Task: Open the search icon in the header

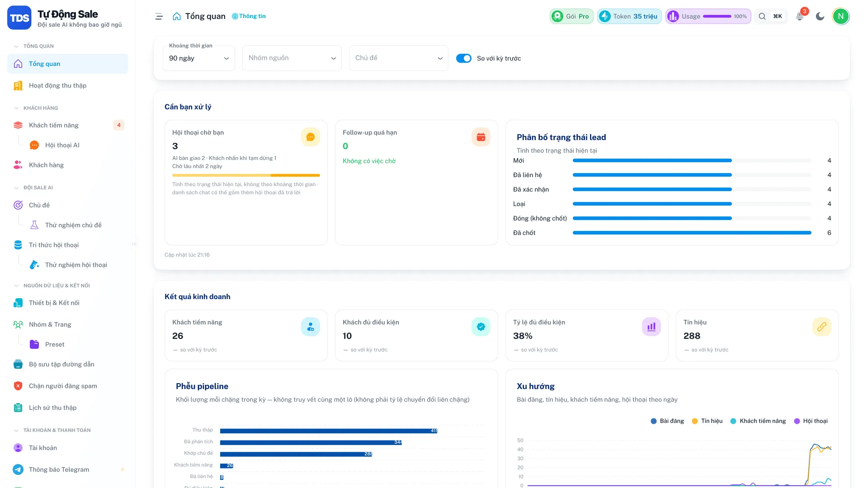Action: 762,16
